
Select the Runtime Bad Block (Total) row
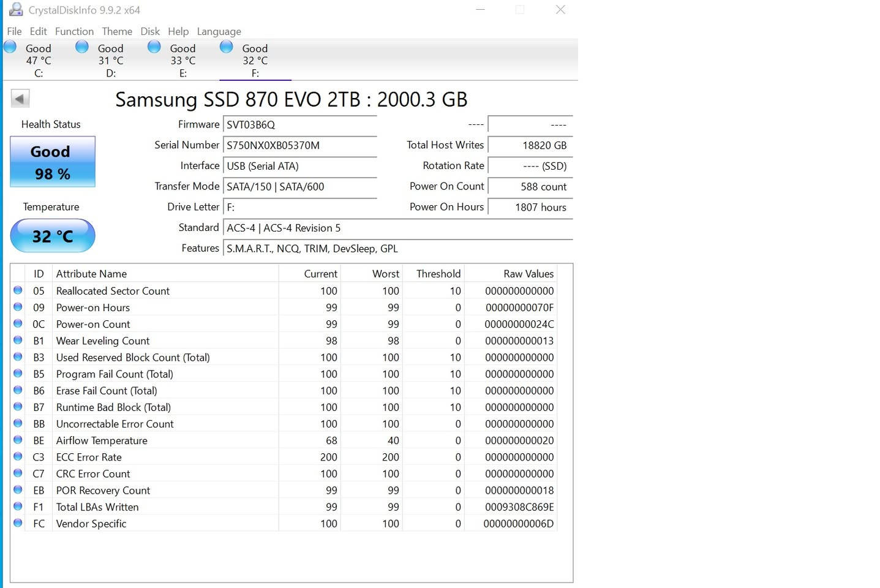point(284,407)
